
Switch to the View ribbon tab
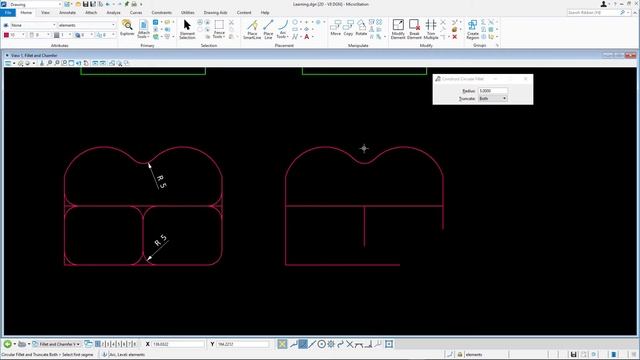point(45,13)
